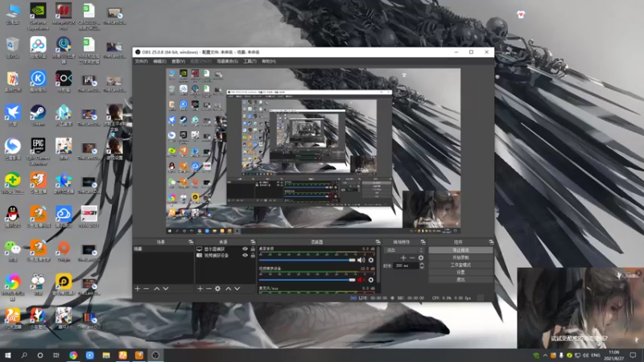Open Settings from the Controls panel
Viewport: 644px width, 362px height.
(460, 272)
